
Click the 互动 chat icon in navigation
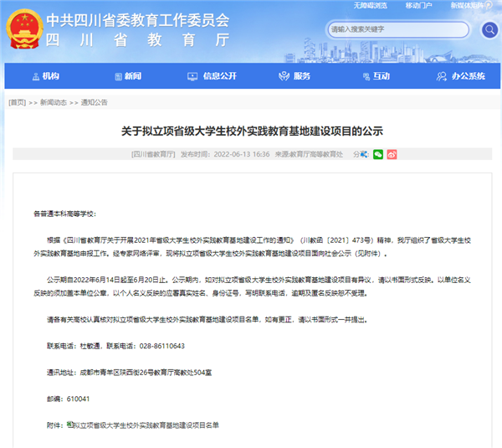click(x=364, y=76)
